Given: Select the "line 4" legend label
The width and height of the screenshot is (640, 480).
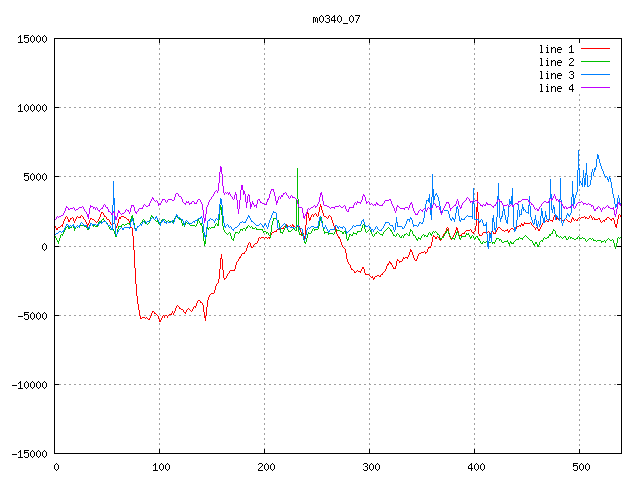Looking at the screenshot, I should pyautogui.click(x=557, y=88).
